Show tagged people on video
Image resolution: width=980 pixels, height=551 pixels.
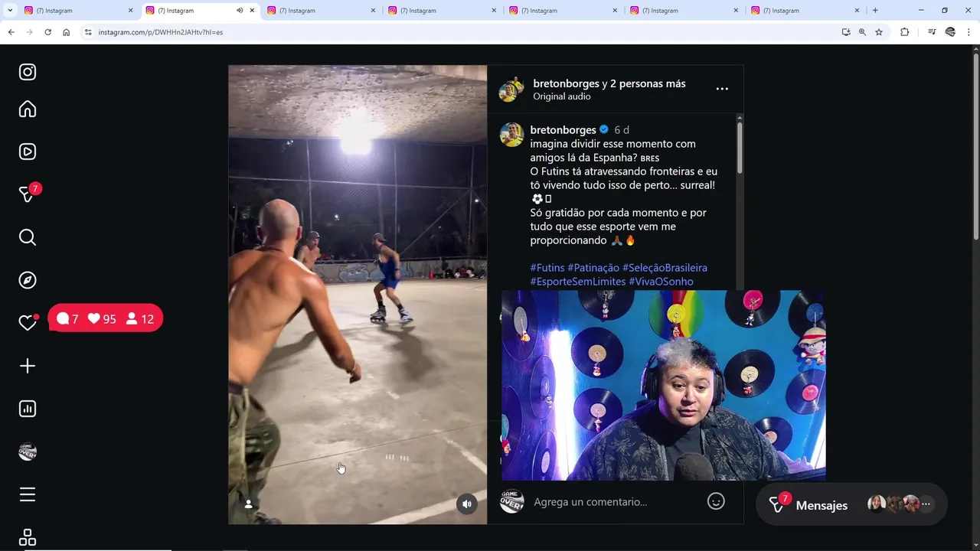(248, 504)
